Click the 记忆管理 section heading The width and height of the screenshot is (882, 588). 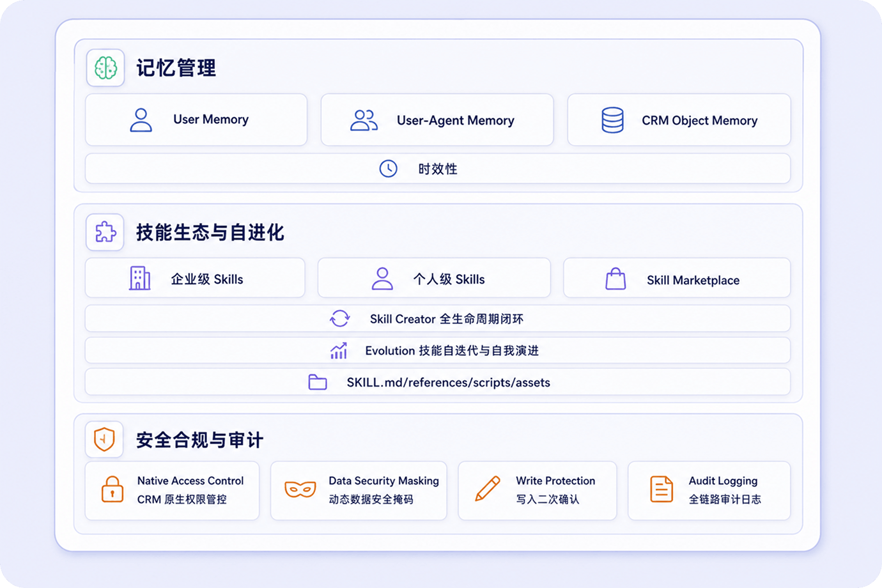point(176,68)
